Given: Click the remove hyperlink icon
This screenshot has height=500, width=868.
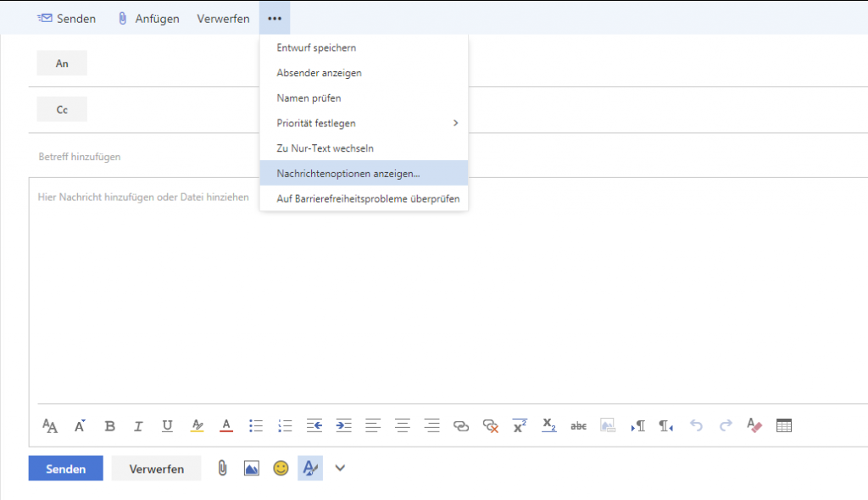Looking at the screenshot, I should [x=490, y=425].
